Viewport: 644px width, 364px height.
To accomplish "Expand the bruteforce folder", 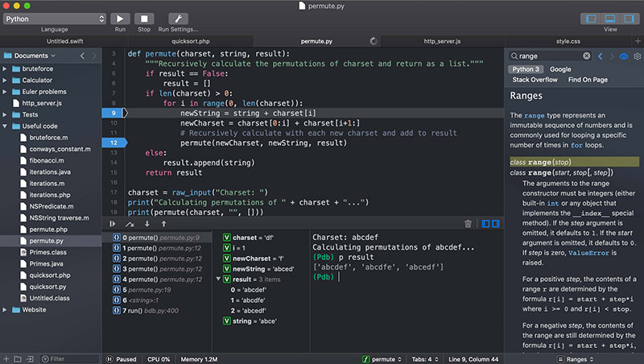I will click(x=5, y=68).
